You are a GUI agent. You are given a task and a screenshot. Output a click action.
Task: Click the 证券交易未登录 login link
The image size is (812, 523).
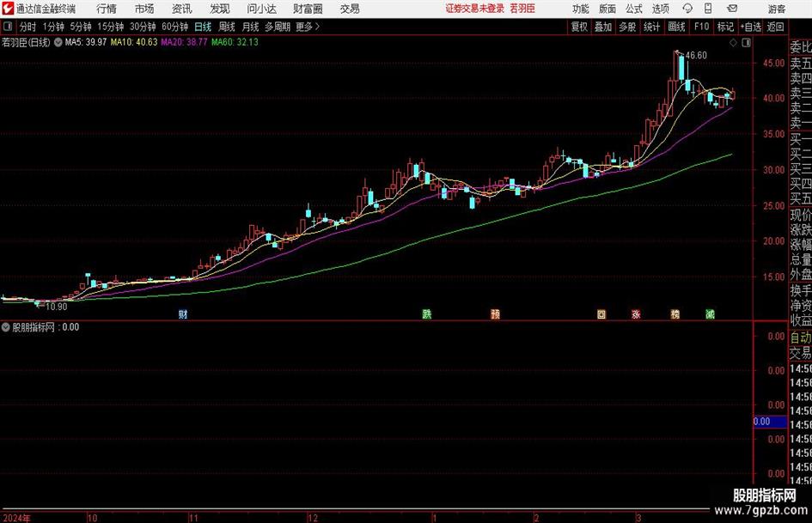pos(474,9)
